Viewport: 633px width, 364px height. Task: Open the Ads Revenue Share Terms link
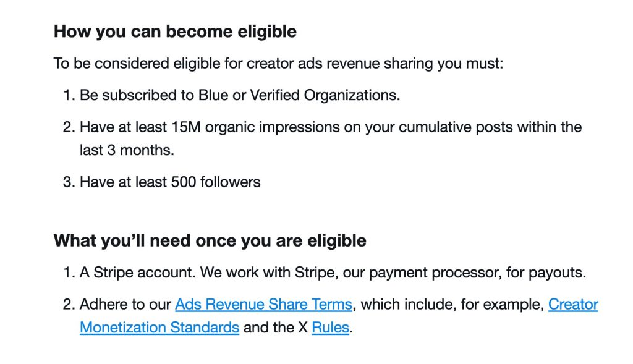pos(263,304)
